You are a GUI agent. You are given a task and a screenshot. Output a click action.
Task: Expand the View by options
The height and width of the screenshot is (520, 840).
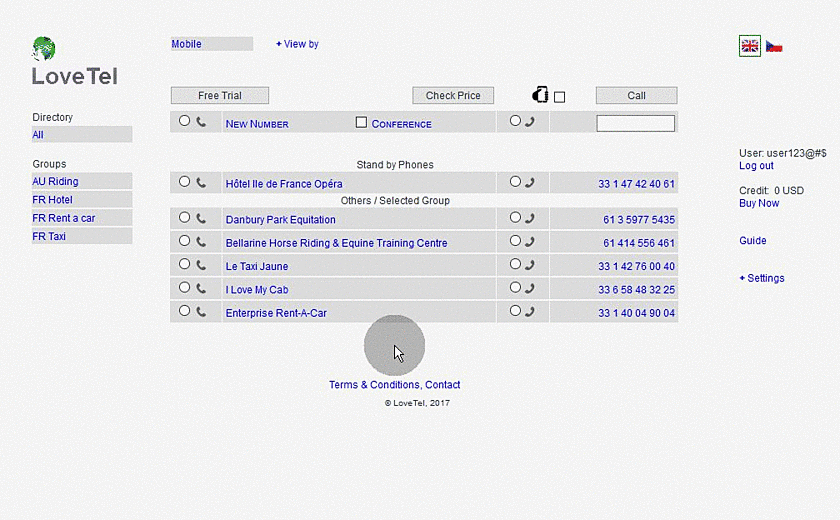[x=298, y=44]
